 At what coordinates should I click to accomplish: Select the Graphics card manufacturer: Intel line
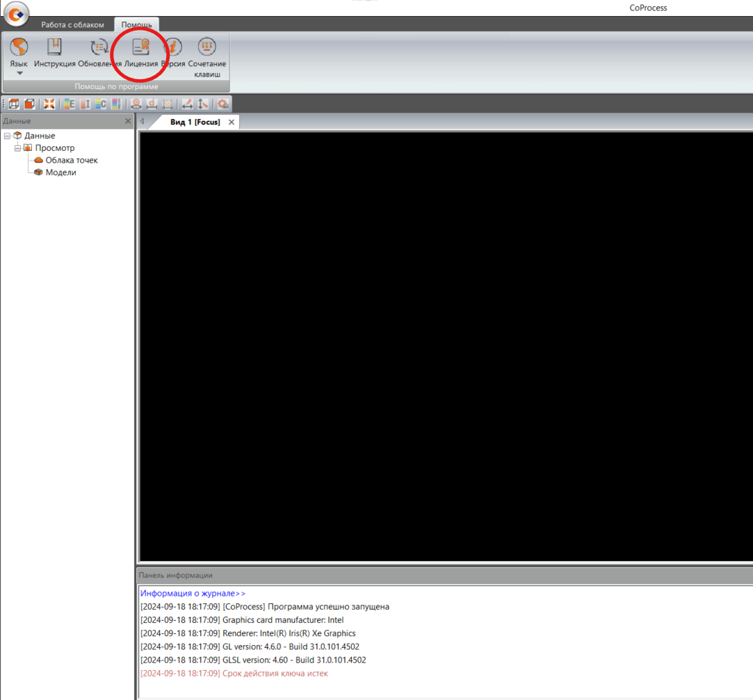point(242,620)
